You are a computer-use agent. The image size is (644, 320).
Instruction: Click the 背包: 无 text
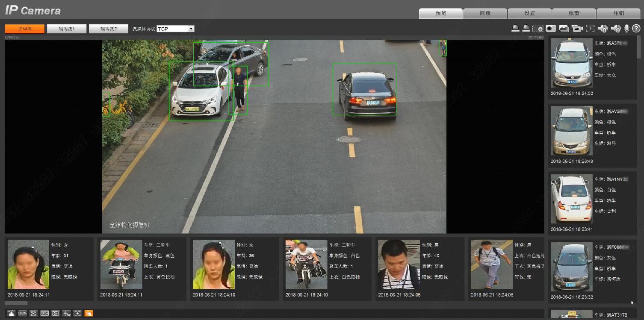click(523, 277)
